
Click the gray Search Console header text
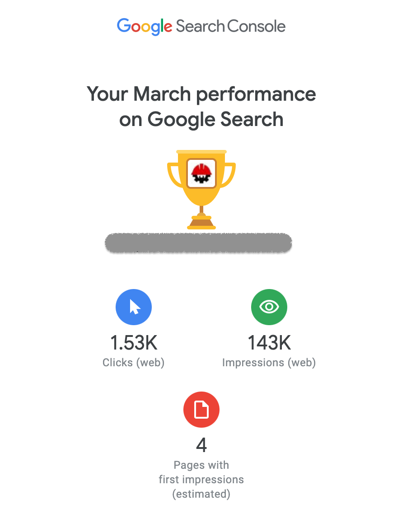point(231,26)
